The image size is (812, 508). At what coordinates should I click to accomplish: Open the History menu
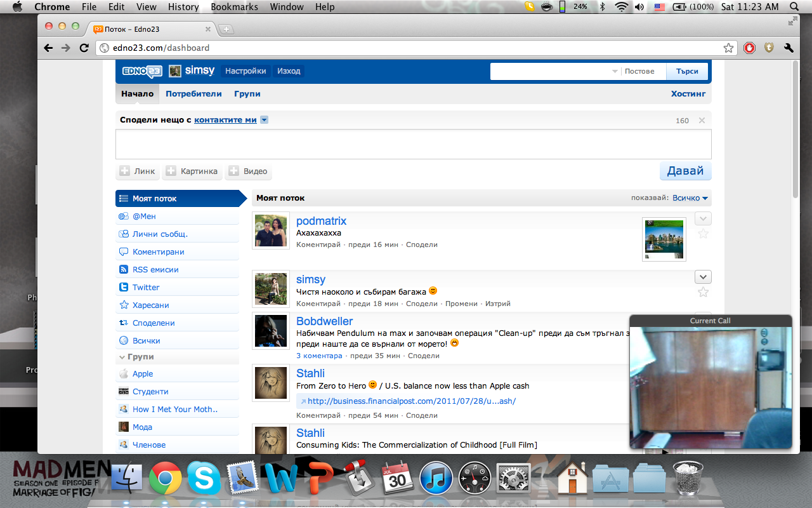[x=184, y=7]
